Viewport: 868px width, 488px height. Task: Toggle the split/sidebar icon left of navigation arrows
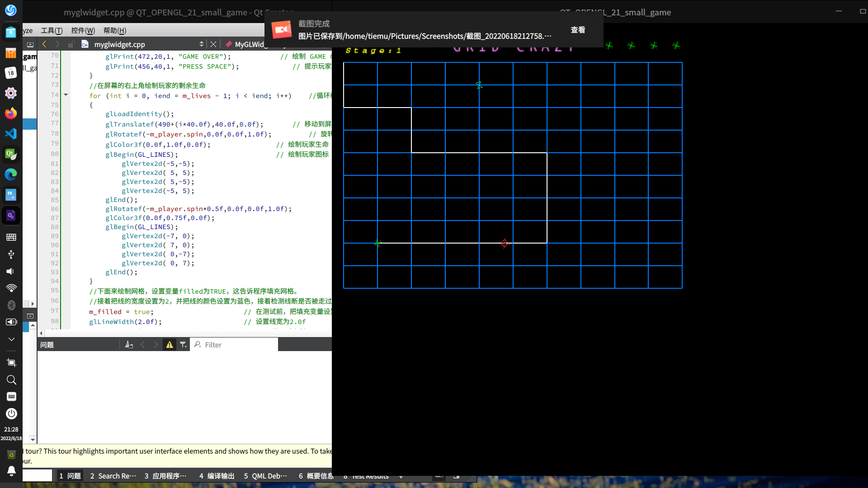tap(30, 44)
